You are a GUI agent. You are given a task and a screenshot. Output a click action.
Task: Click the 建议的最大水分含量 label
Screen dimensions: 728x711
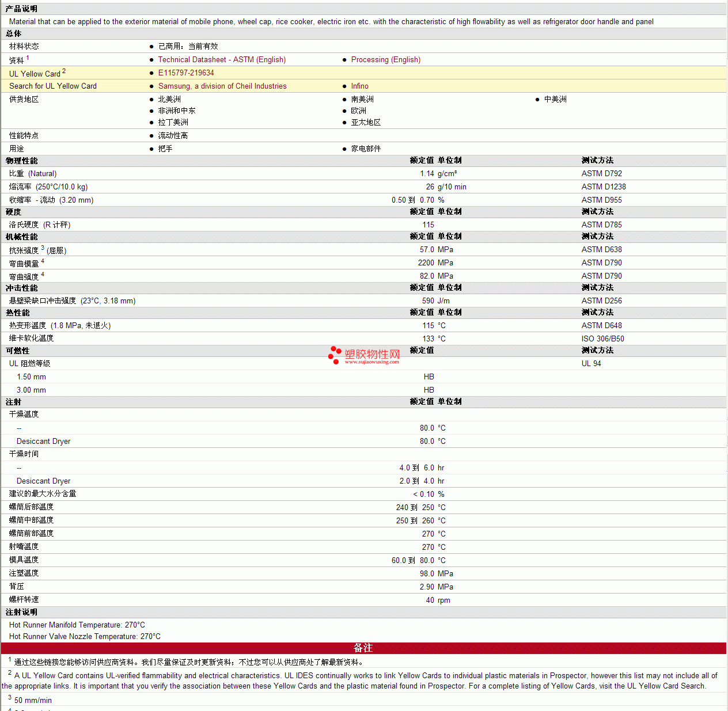[x=43, y=494]
